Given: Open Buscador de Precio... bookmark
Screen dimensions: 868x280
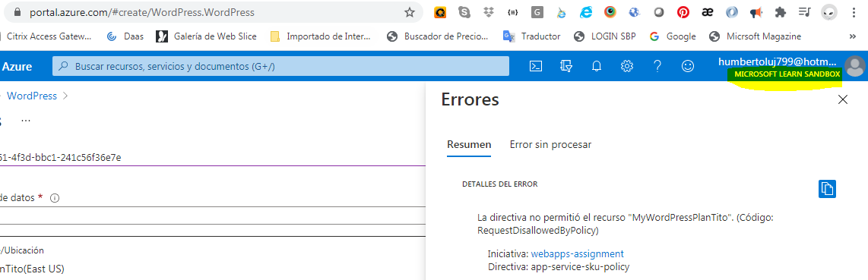Looking at the screenshot, I should 438,36.
